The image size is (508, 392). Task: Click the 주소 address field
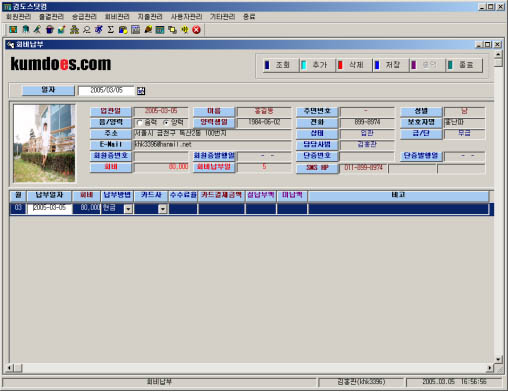[212, 134]
